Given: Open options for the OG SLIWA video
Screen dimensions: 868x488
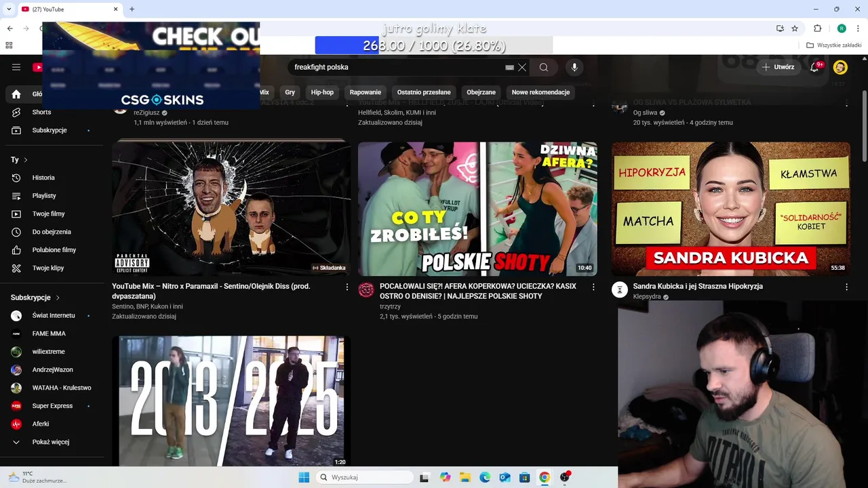Looking at the screenshot, I should coord(846,104).
